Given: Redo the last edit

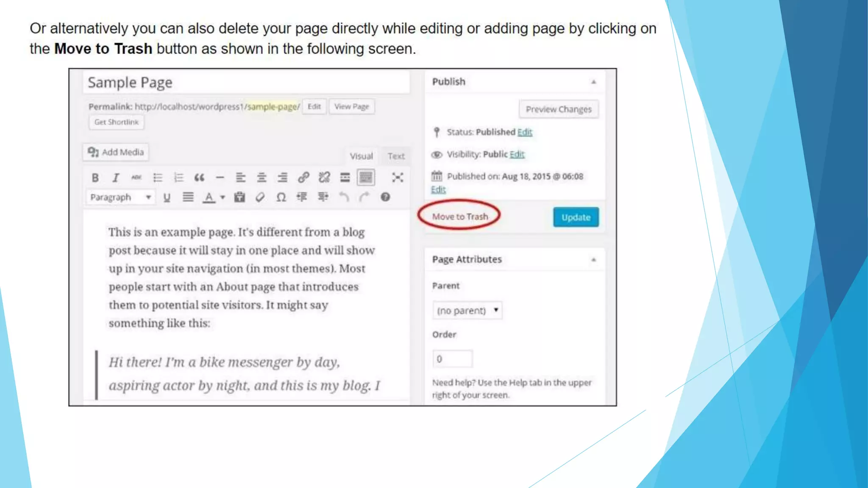Looking at the screenshot, I should (x=364, y=197).
